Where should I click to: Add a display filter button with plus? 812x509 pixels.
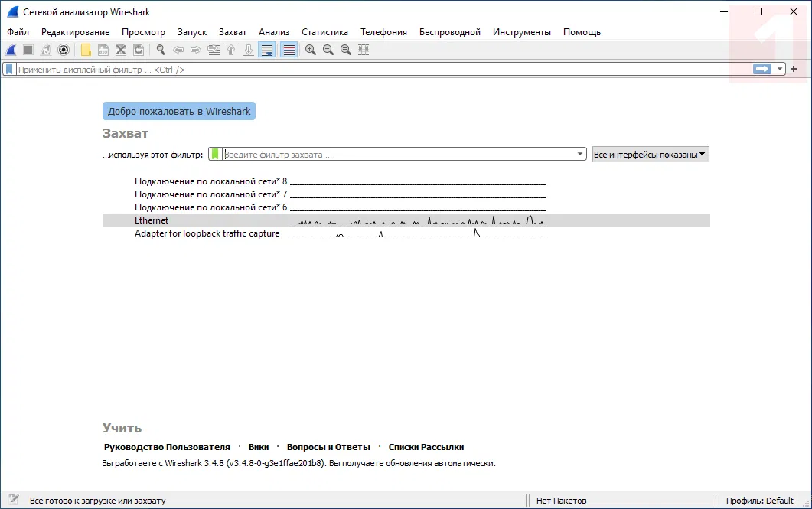794,69
